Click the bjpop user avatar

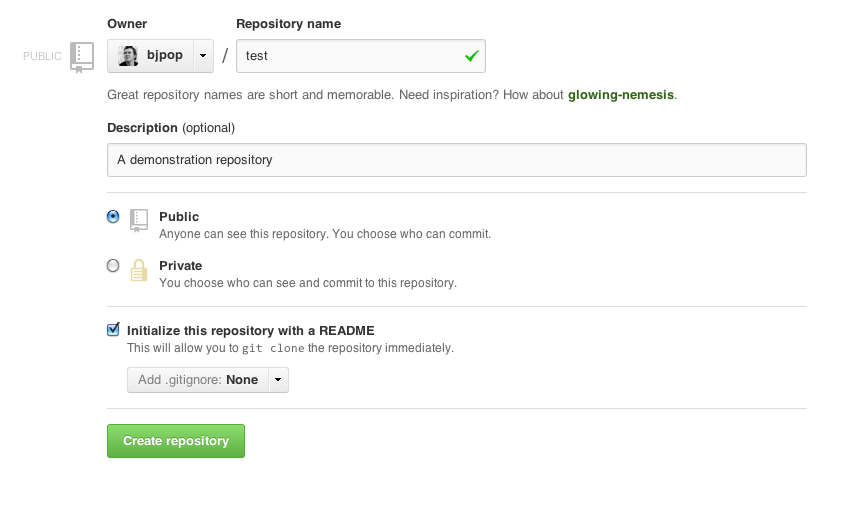[128, 56]
